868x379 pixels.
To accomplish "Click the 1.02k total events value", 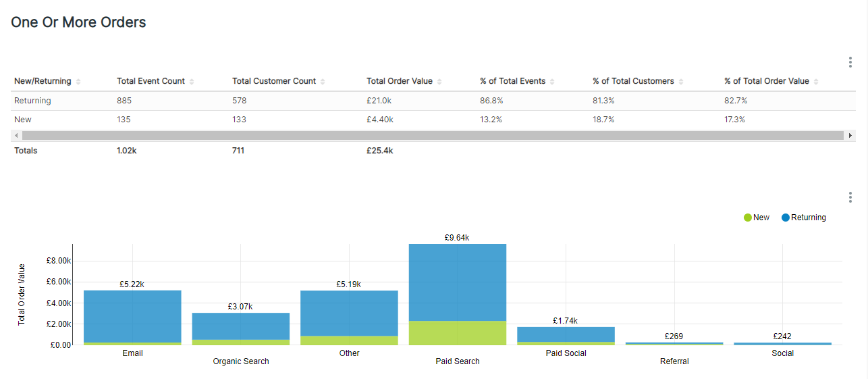I will (127, 151).
